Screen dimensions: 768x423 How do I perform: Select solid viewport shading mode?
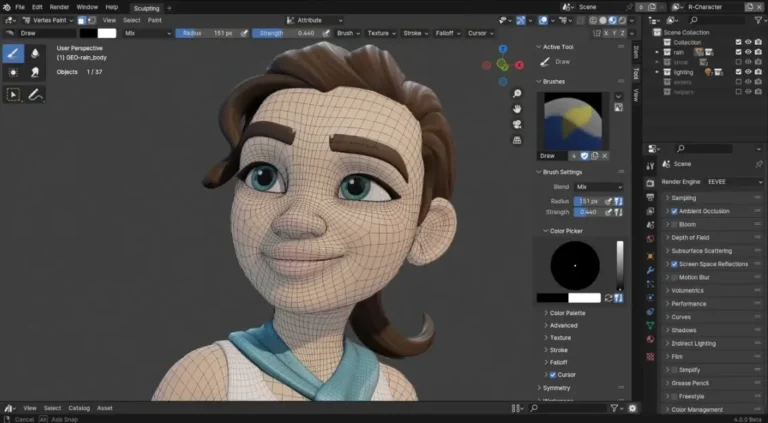point(603,21)
